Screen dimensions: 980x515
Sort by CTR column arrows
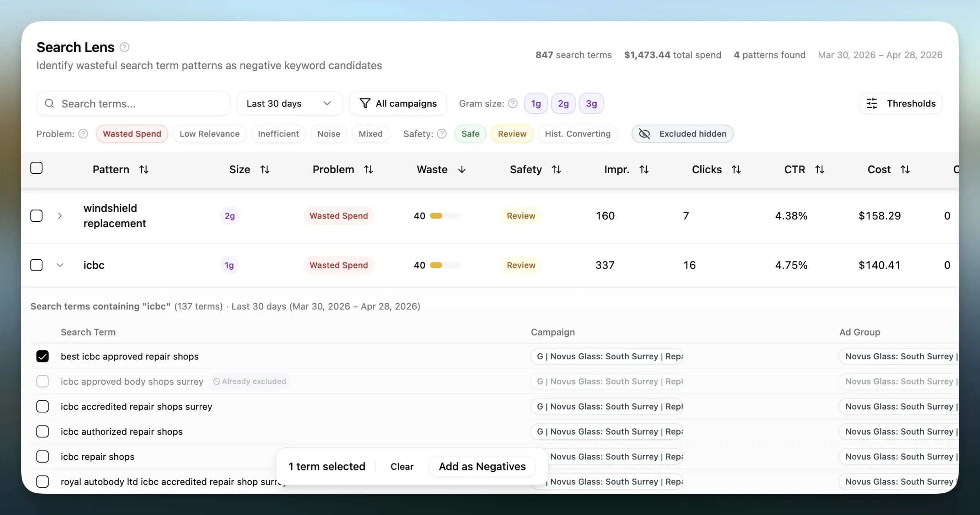[x=820, y=169]
